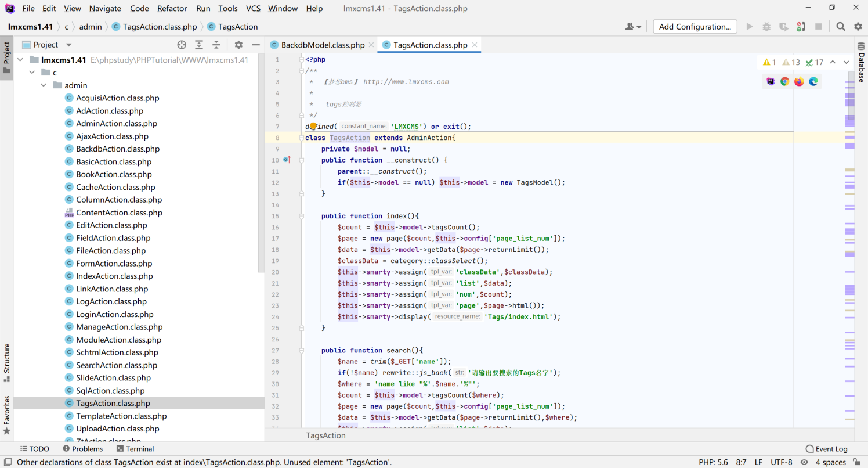Click the Search Everywhere magnifier icon
868x468 pixels.
pyautogui.click(x=841, y=27)
